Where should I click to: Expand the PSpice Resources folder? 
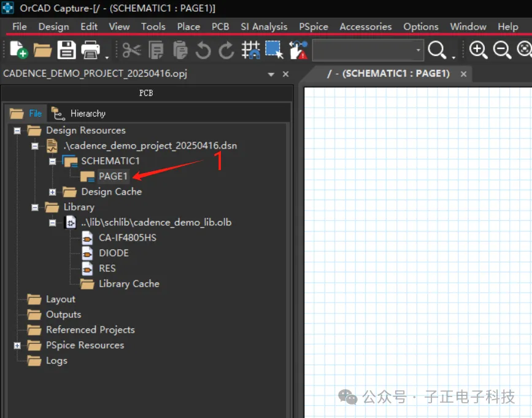coord(17,346)
